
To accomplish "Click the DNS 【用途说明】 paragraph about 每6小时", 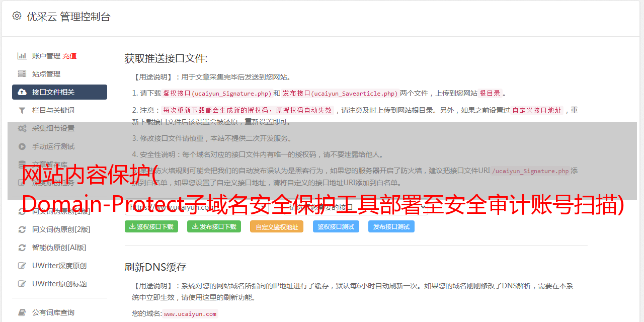I will (x=353, y=291).
